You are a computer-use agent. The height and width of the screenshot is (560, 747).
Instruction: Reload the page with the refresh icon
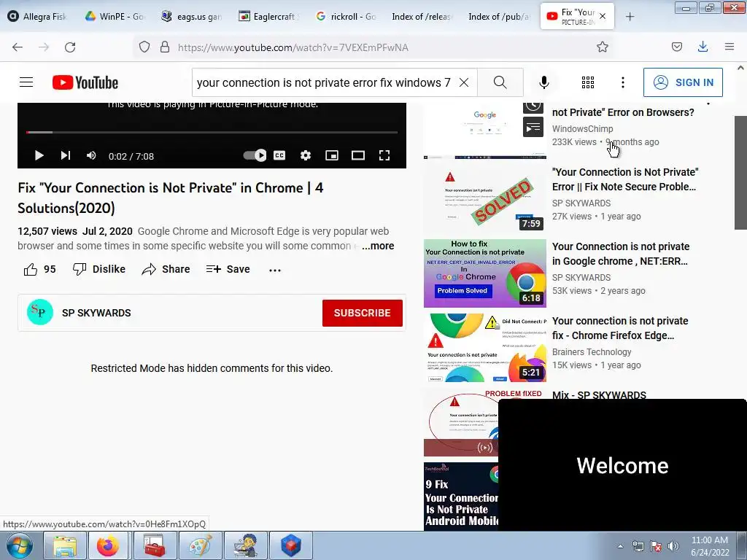[70, 47]
